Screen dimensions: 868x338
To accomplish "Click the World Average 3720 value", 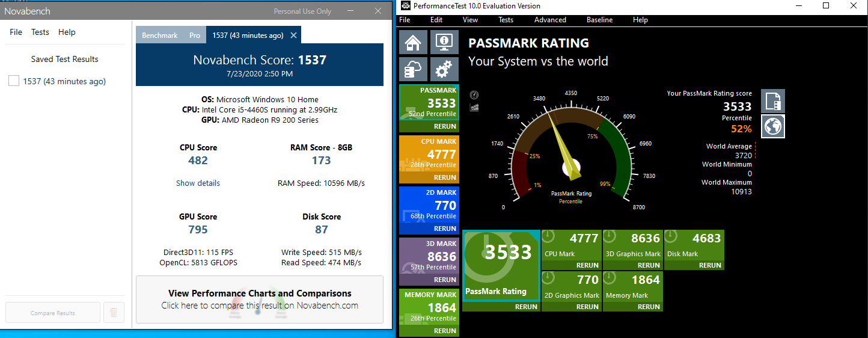I will (x=743, y=155).
